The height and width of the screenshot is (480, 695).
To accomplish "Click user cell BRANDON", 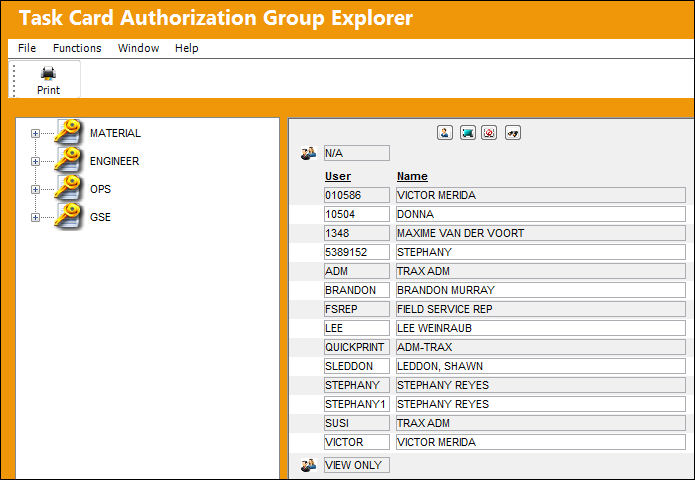I will (357, 290).
